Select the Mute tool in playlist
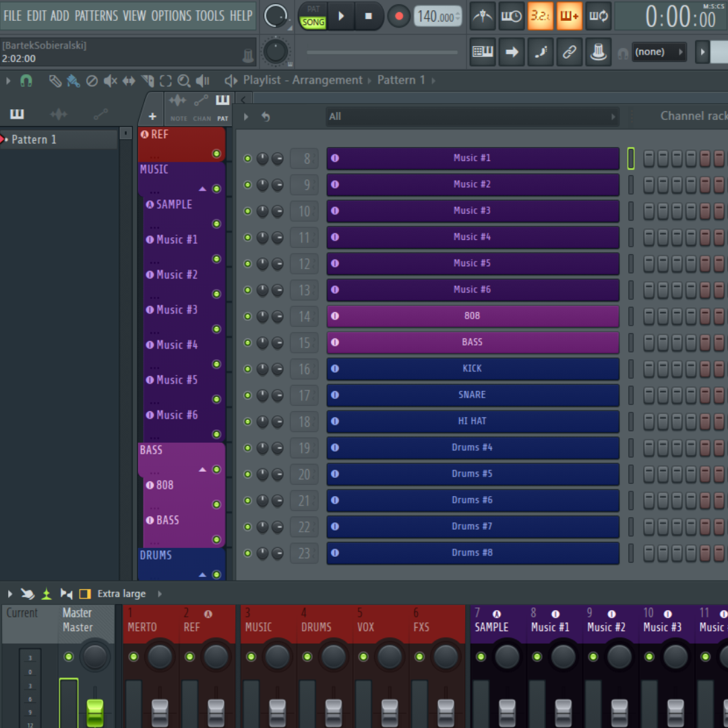728x728 pixels. point(110,81)
